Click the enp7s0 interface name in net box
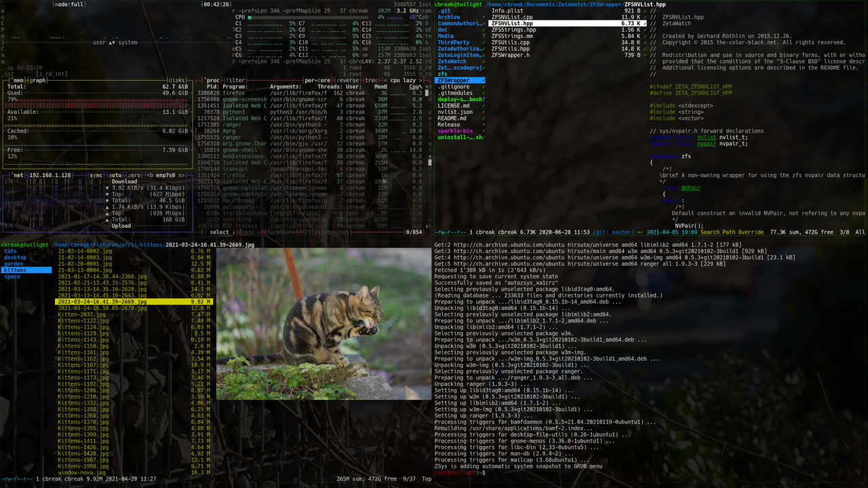The width and height of the screenshot is (868, 488). pyautogui.click(x=165, y=175)
